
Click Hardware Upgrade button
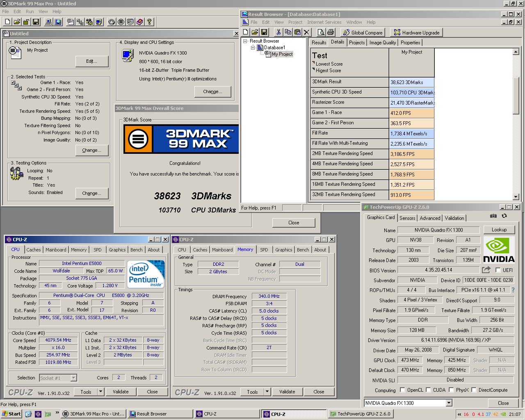[416, 32]
